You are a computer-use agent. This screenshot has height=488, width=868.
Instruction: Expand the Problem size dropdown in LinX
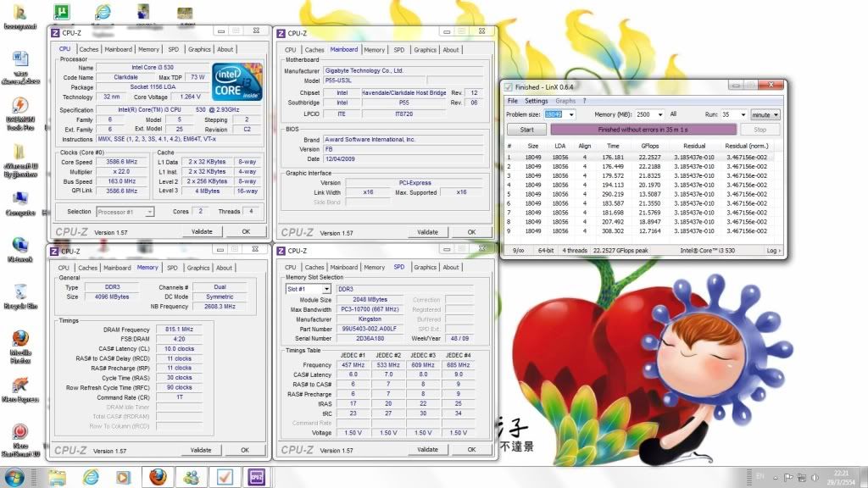(571, 114)
